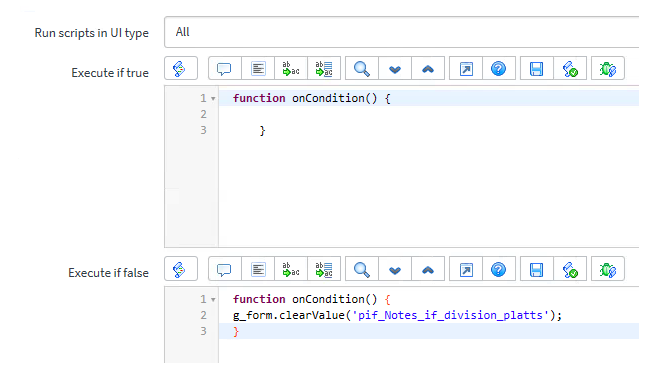Toggle comment icon in Execute if false toolbar

coord(224,269)
